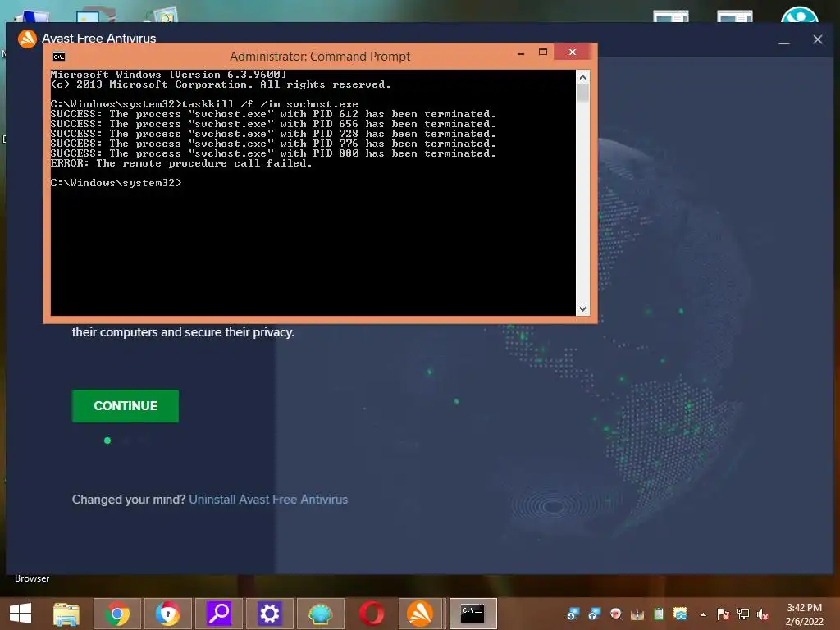This screenshot has height=630, width=840.
Task: Click the 'Administrator: Command Prompt' title text
Action: (x=320, y=57)
